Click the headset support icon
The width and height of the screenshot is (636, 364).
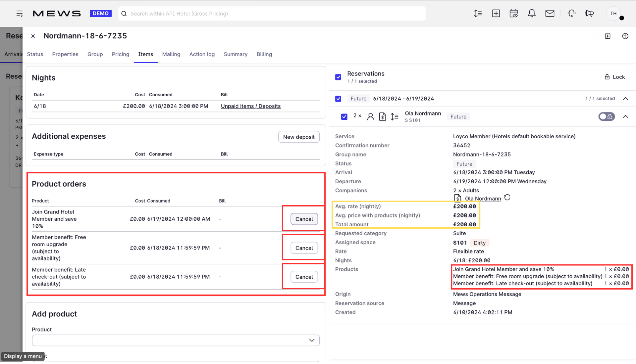tap(571, 14)
